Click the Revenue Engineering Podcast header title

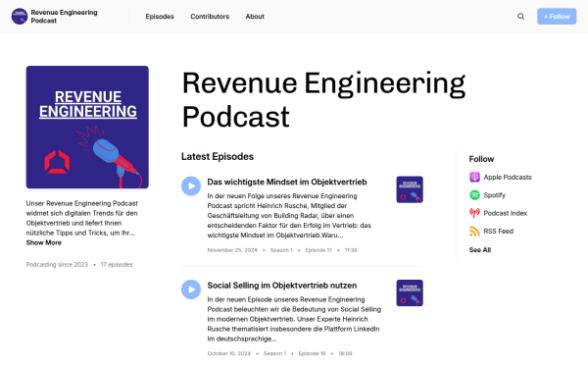(64, 17)
